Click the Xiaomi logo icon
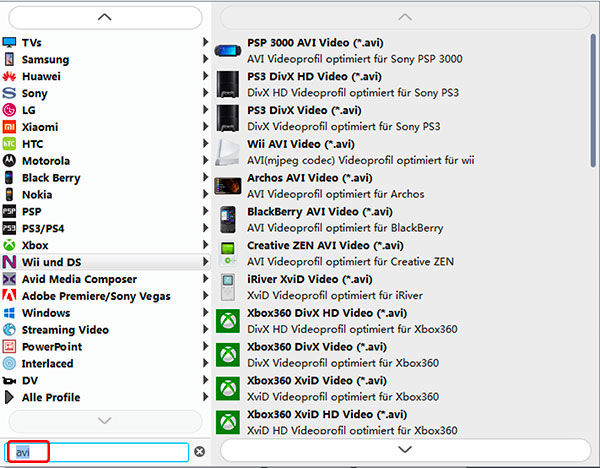The height and width of the screenshot is (468, 600). tap(9, 127)
